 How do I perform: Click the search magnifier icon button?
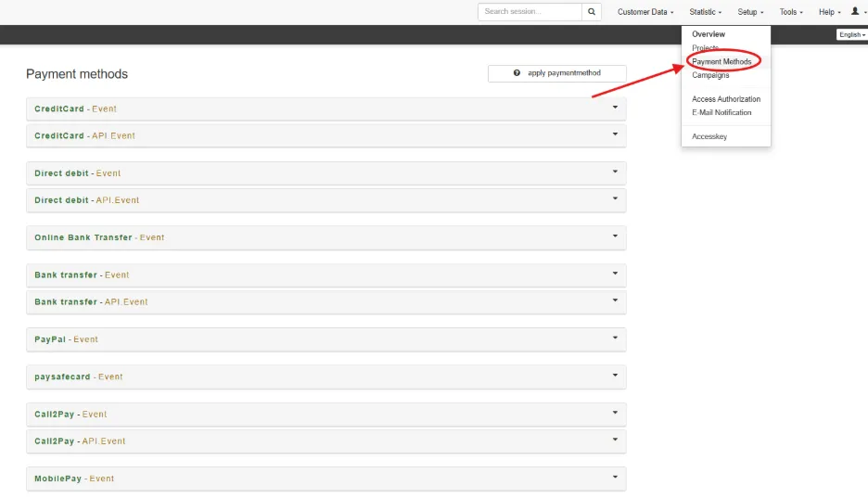(592, 12)
